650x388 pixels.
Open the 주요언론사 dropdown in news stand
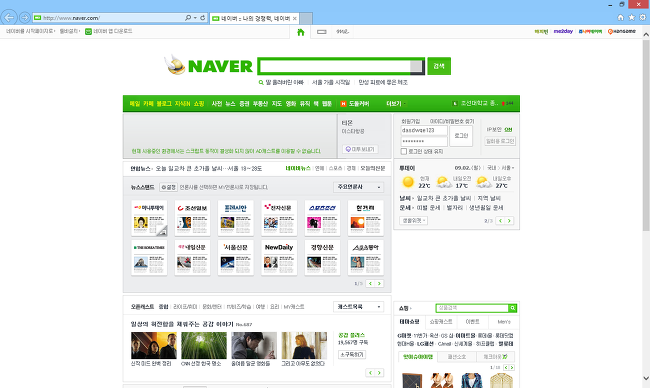pyautogui.click(x=359, y=187)
